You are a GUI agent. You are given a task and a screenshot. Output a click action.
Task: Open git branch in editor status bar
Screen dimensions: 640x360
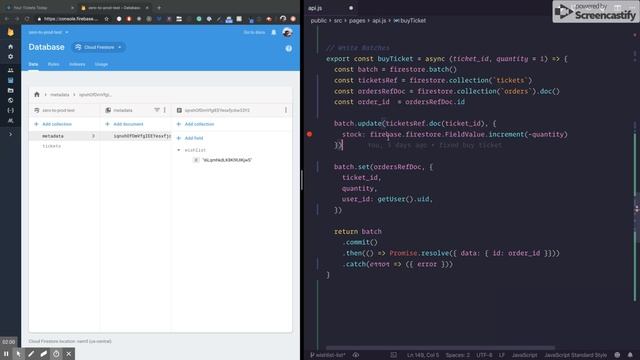327,355
